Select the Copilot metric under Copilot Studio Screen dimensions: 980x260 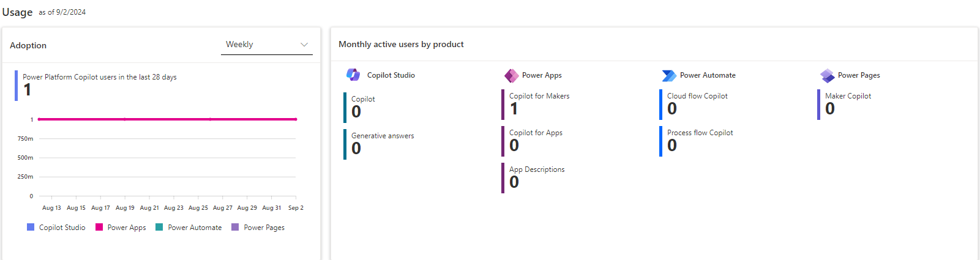[360, 108]
